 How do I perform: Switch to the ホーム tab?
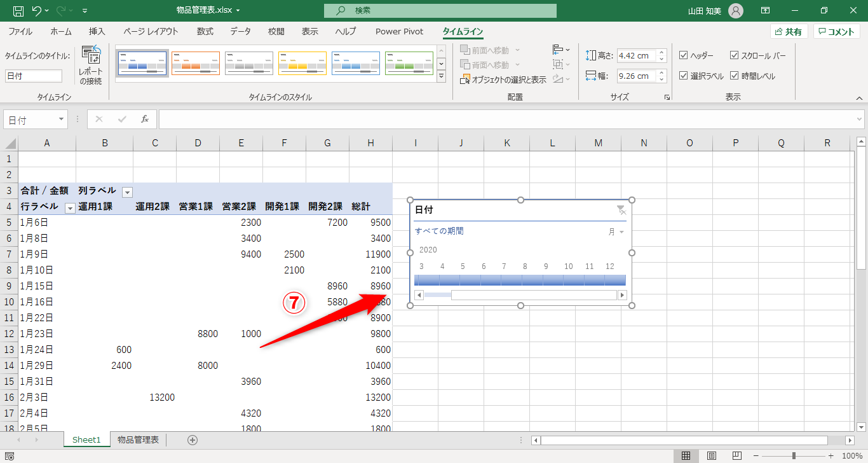coord(61,31)
